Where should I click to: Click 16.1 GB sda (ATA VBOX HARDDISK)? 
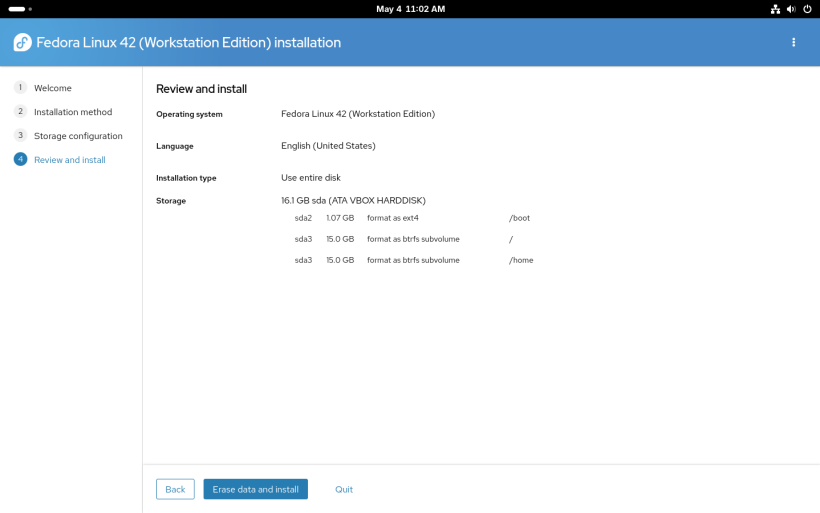coord(353,201)
